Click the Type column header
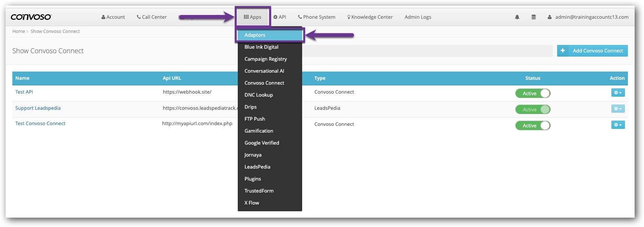 320,78
